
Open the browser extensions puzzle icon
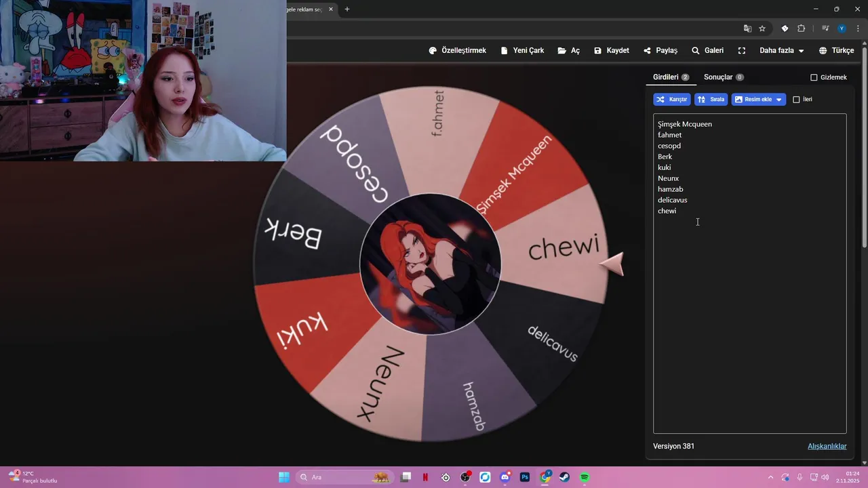click(802, 28)
